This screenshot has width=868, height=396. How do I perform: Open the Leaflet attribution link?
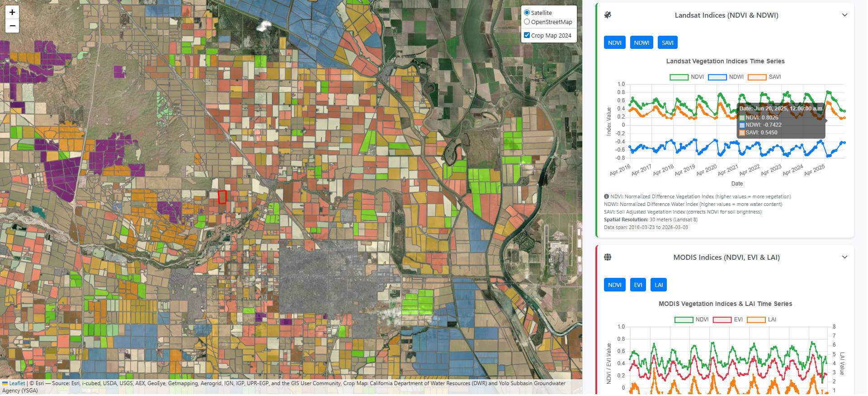(17, 383)
